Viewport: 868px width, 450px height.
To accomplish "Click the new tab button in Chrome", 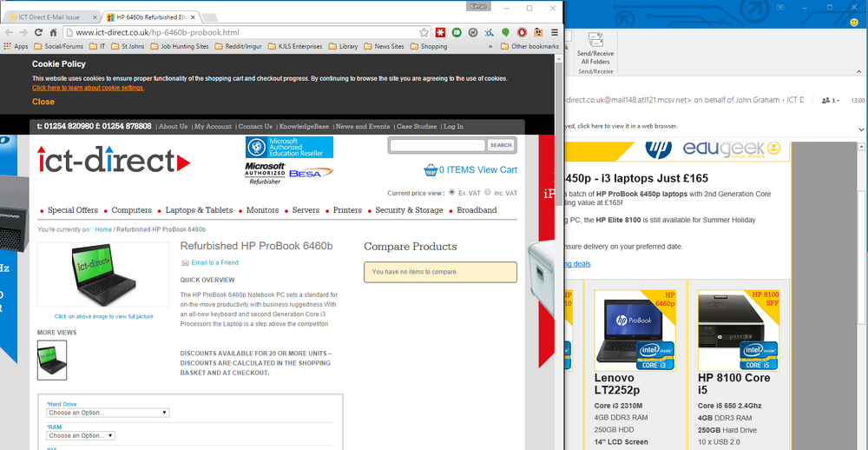I will [x=209, y=17].
